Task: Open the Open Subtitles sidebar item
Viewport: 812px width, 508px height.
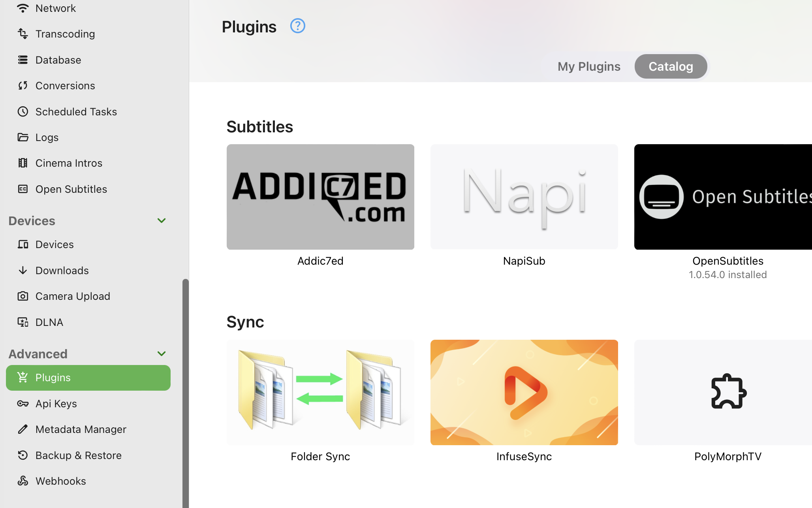Action: point(71,188)
